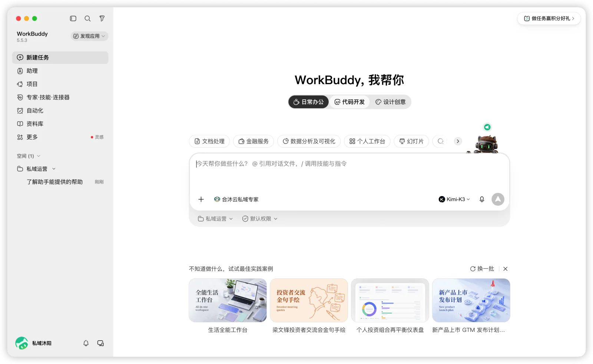Image resolution: width=593 pixels, height=364 pixels.
Task: Open the 生活全能工作台 example thumbnail
Action: 228,300
